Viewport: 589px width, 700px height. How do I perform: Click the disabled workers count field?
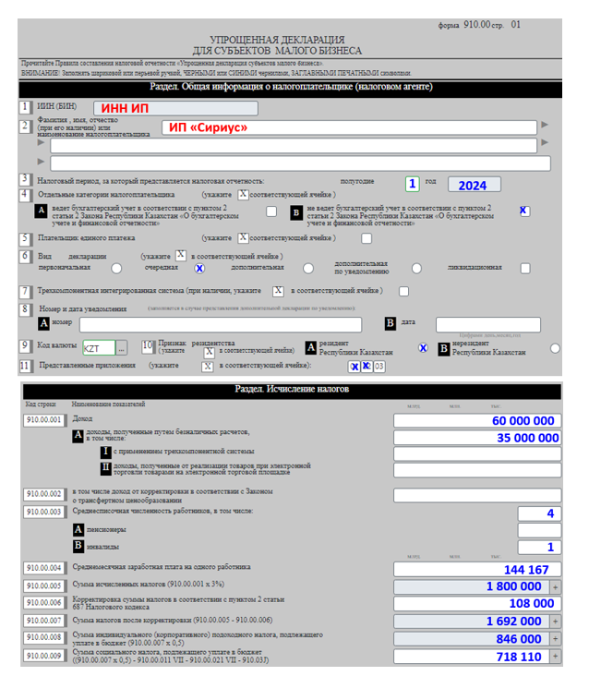pyautogui.click(x=539, y=547)
